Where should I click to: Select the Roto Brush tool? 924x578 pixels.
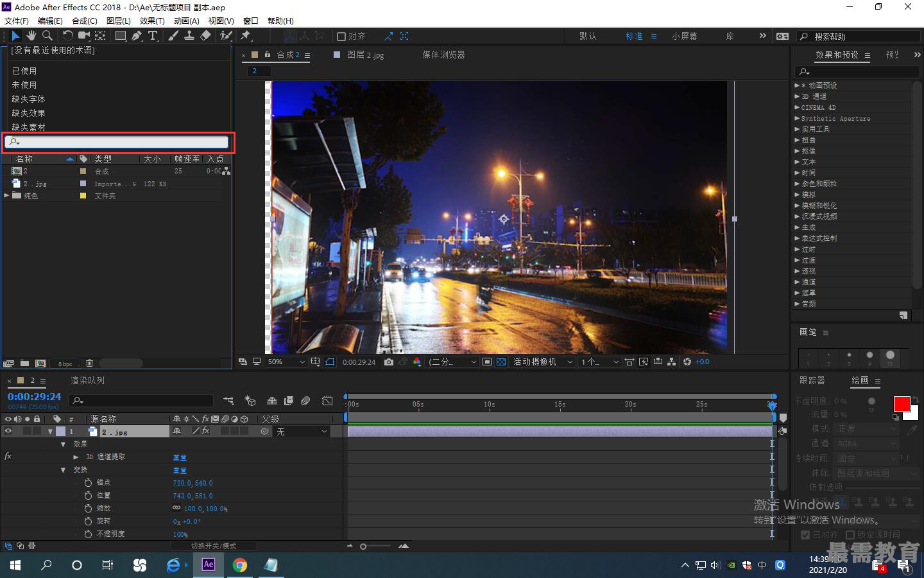(226, 36)
